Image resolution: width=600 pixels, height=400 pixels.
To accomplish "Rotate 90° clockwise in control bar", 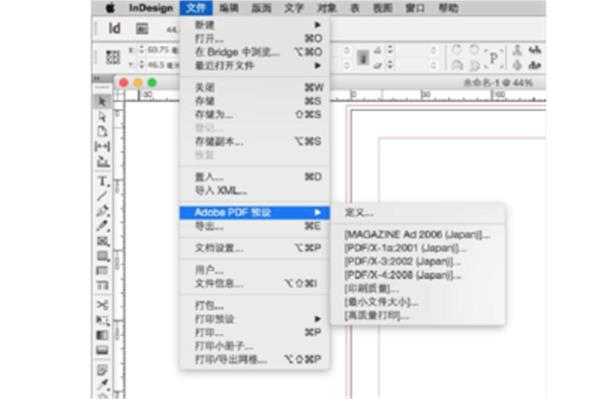I will coord(457,50).
